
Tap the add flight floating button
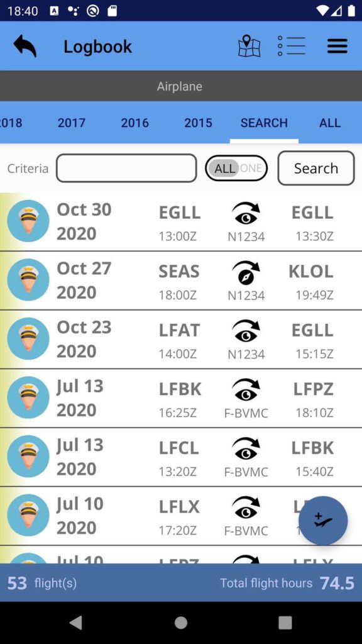pyautogui.click(x=323, y=520)
